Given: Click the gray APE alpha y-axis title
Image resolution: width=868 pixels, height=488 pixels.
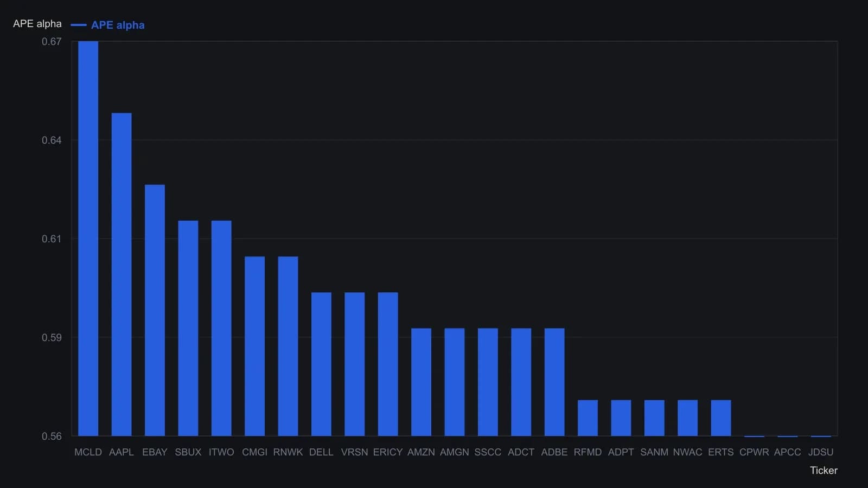Looking at the screenshot, I should point(37,24).
